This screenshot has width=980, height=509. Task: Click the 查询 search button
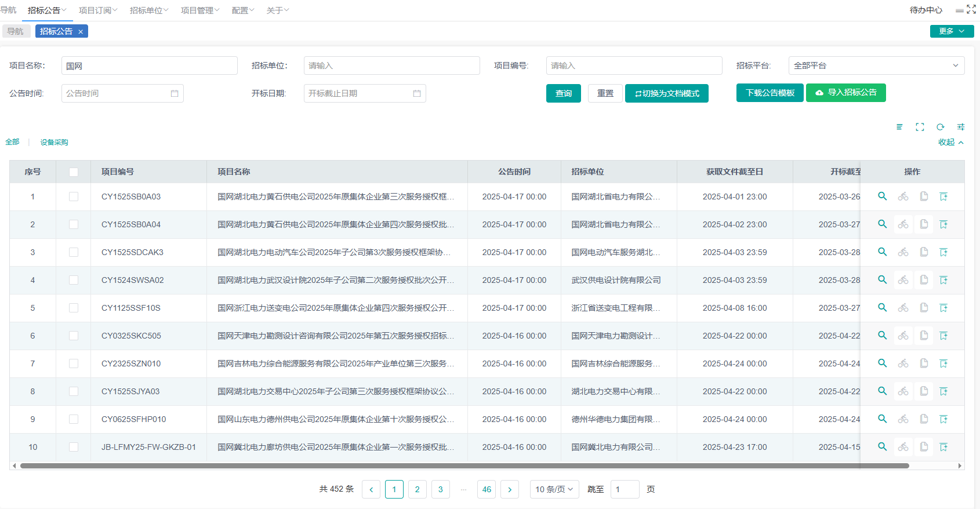coord(563,93)
